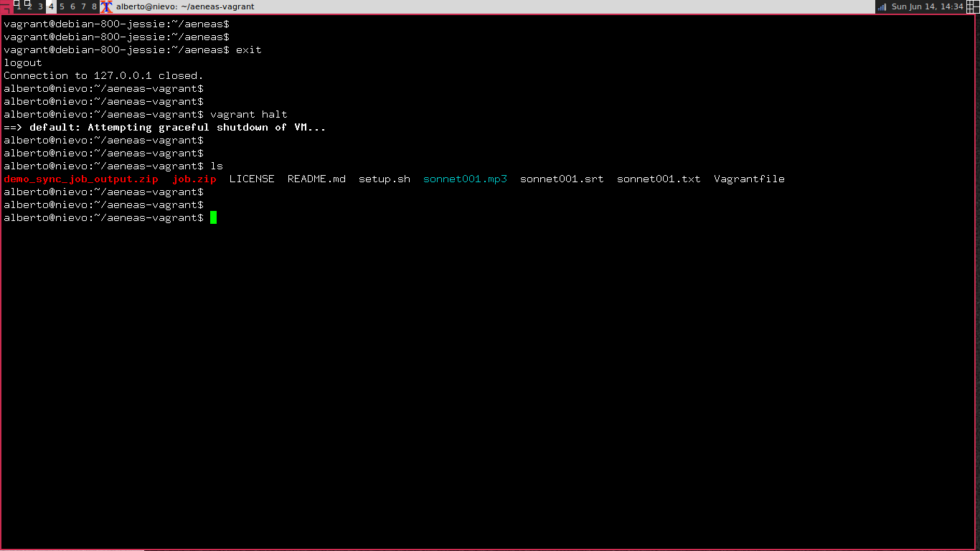Click 'demo_sync_job_output.zip' in the ls output
This screenshot has height=551, width=980.
click(x=81, y=179)
